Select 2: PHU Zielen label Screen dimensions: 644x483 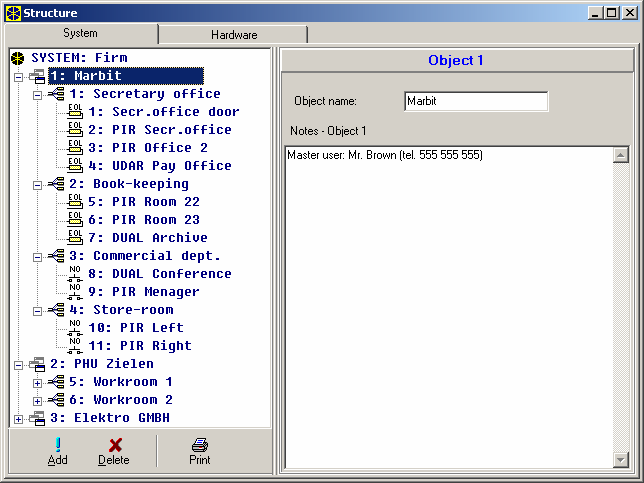[101, 364]
